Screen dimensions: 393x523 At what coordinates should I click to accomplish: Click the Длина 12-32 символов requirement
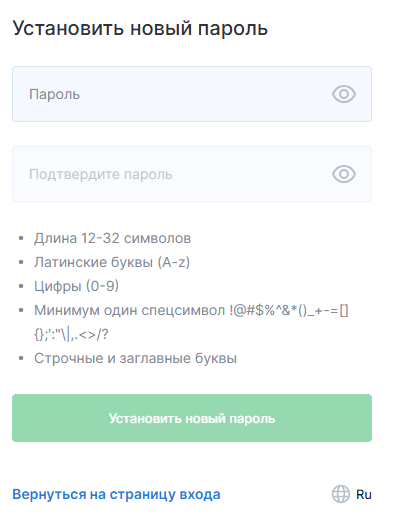pyautogui.click(x=112, y=238)
